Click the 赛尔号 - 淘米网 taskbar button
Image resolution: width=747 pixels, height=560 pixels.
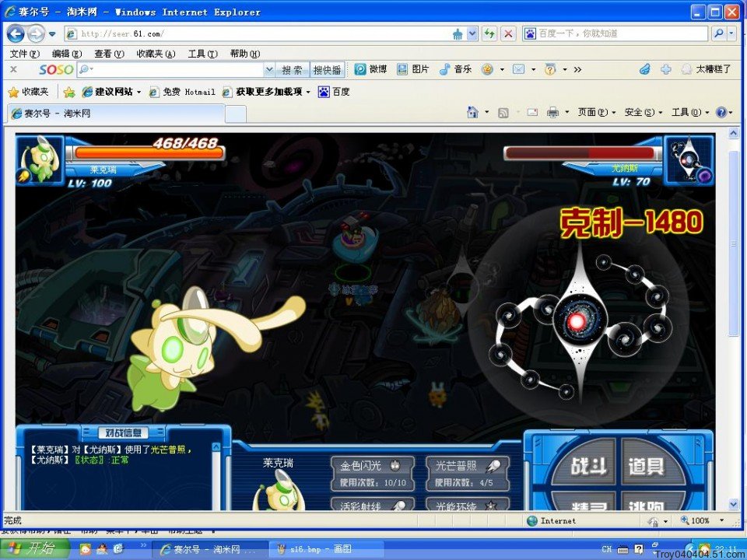tap(210, 550)
